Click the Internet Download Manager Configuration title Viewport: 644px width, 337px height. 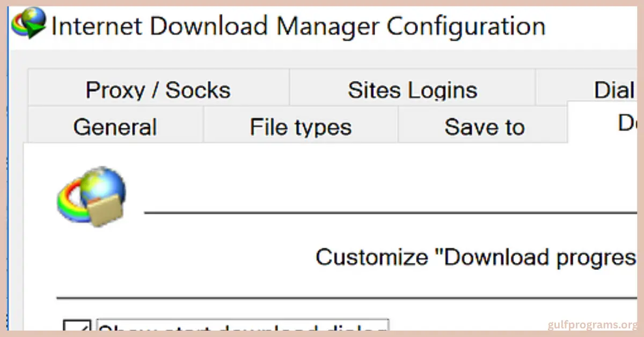[x=298, y=26]
